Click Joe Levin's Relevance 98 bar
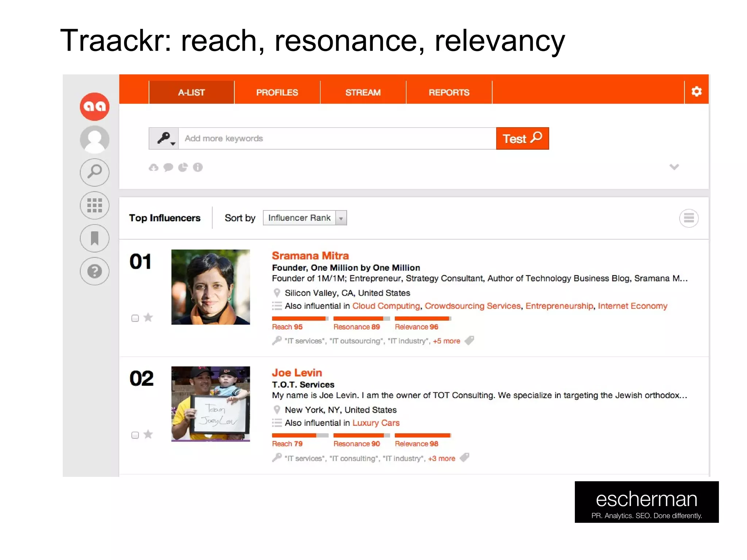 pos(423,435)
